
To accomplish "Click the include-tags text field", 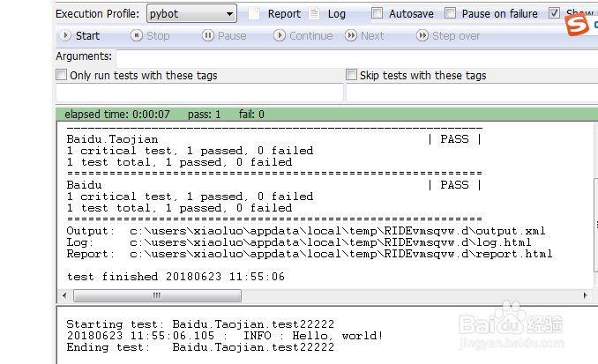I will [x=199, y=93].
